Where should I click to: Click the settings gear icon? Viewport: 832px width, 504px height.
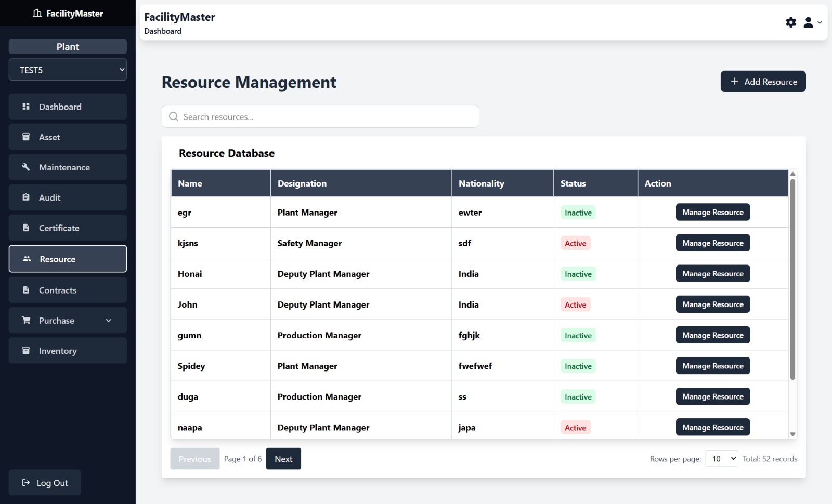click(x=791, y=22)
